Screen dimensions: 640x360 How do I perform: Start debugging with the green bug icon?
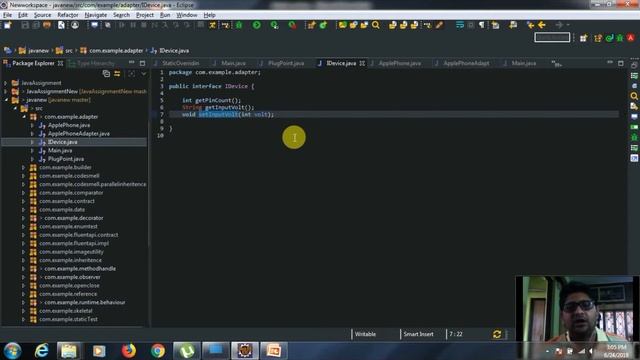pos(239,25)
